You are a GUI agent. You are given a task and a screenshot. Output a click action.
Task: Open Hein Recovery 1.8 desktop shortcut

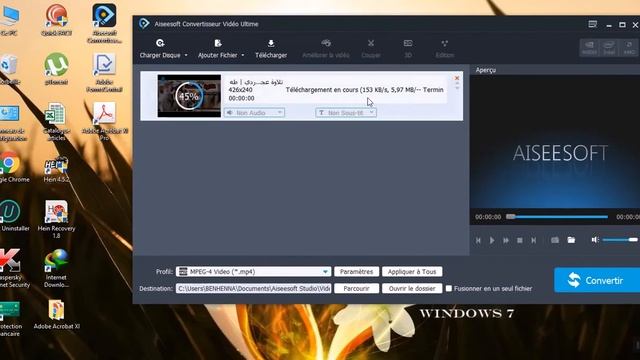tap(56, 219)
